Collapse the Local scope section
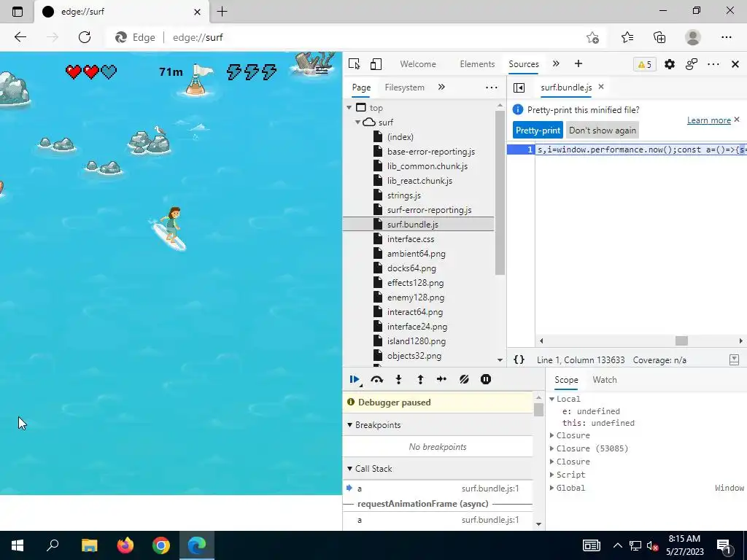The height and width of the screenshot is (560, 747). [551, 399]
